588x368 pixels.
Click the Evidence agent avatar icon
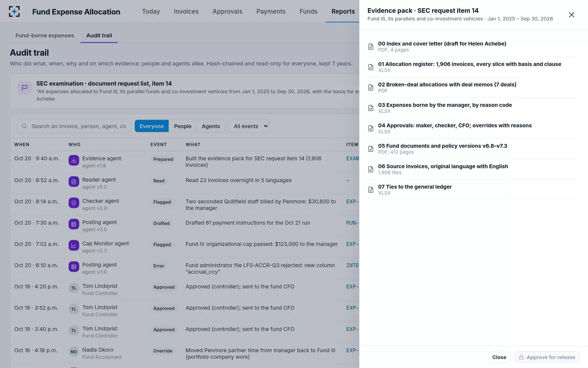[x=74, y=161]
